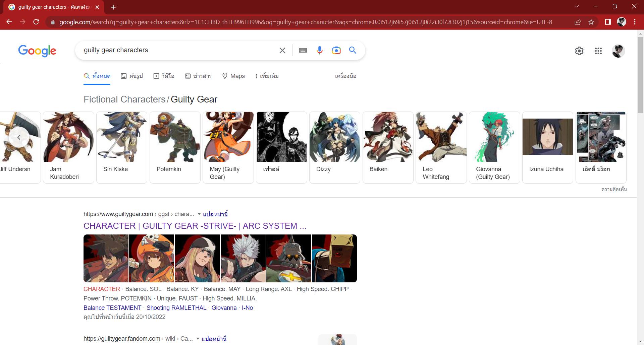Open the Giovanna sitelink

click(224, 308)
